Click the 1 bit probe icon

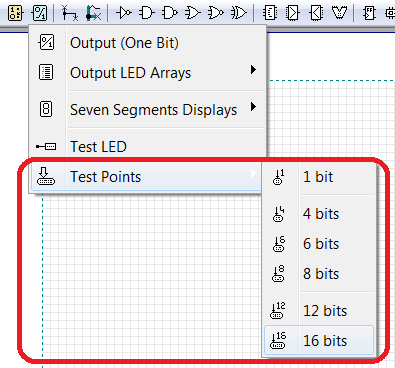point(278,177)
